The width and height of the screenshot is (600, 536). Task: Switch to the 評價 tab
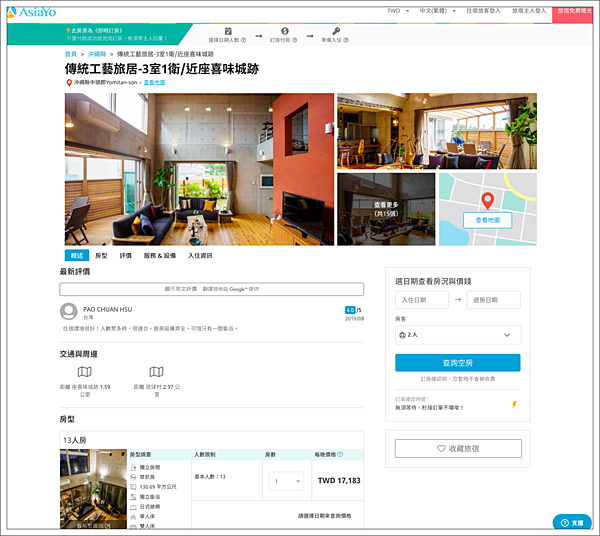126,256
